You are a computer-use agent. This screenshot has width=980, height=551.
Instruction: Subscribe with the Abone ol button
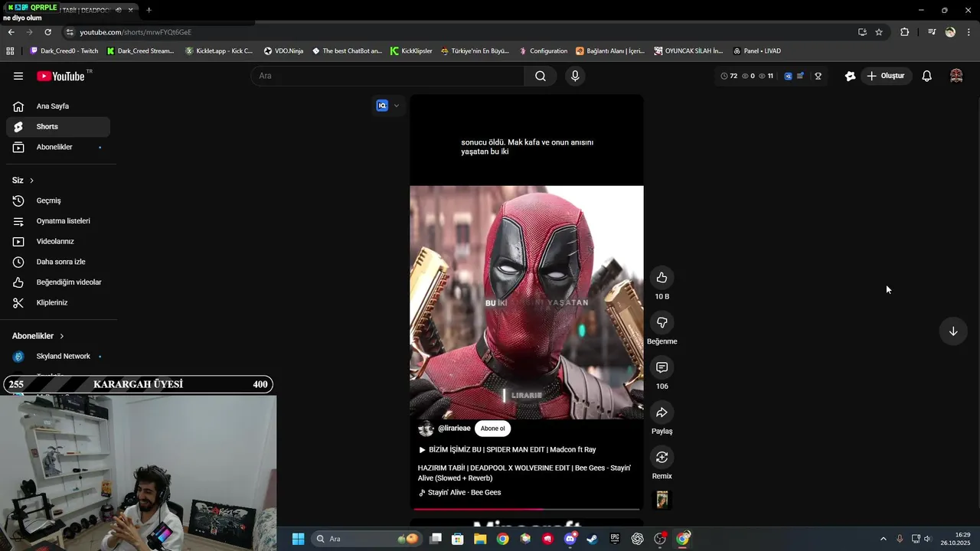(x=492, y=429)
